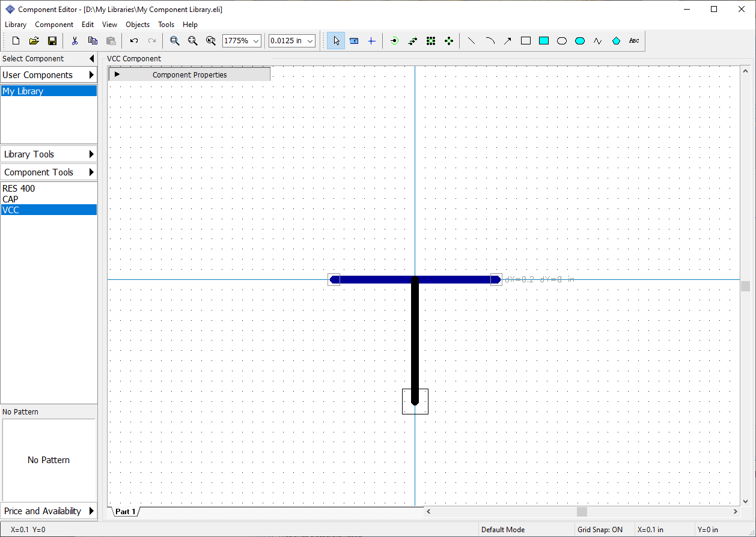Click the blue horizontal line shape

click(373, 279)
